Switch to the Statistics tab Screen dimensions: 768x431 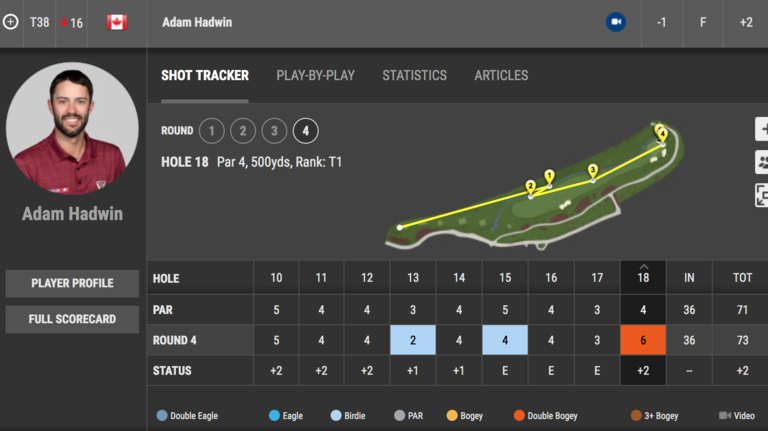point(414,75)
